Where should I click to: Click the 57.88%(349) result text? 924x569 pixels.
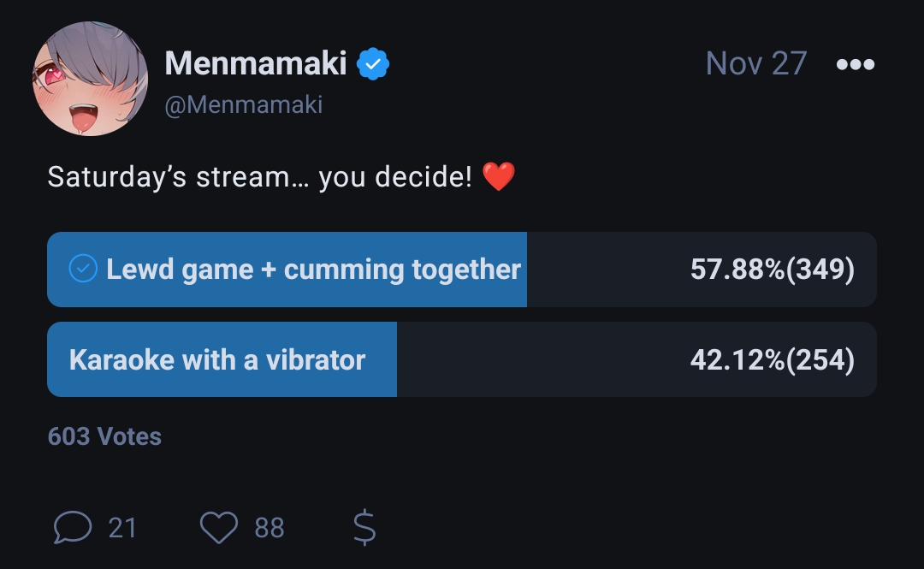(772, 270)
